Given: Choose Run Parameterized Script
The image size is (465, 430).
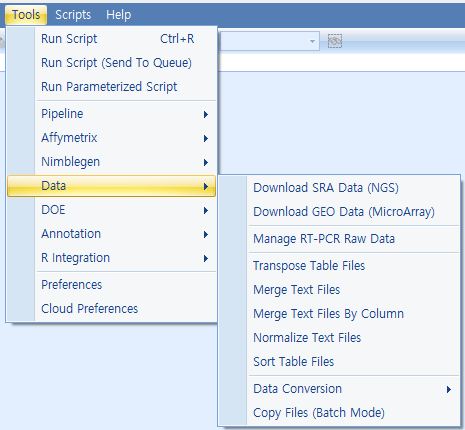Looking at the screenshot, I should coord(112,87).
